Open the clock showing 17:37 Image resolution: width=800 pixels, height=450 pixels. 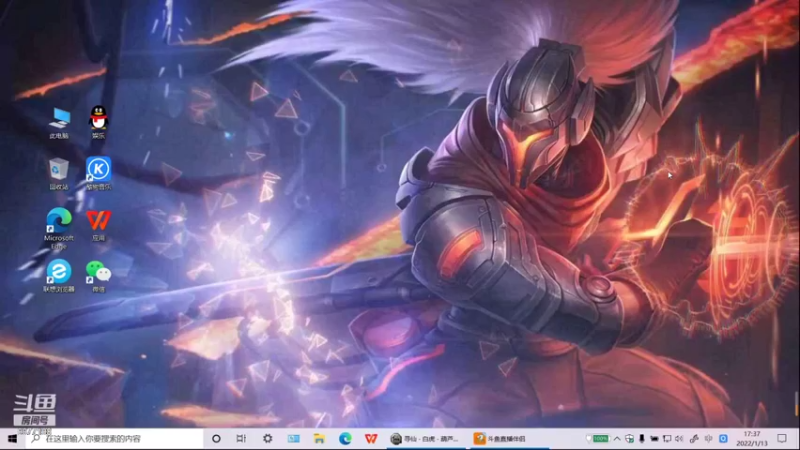[x=752, y=439]
